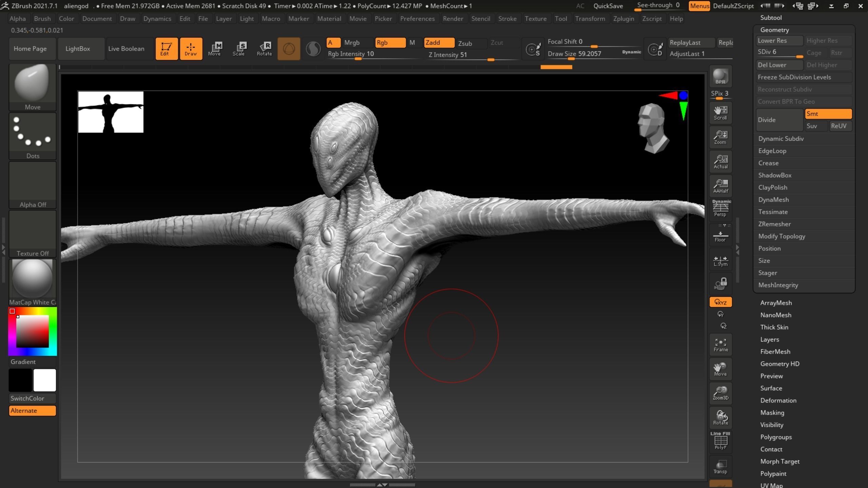
Task: Open the Alpha Off picker
Action: click(33, 185)
